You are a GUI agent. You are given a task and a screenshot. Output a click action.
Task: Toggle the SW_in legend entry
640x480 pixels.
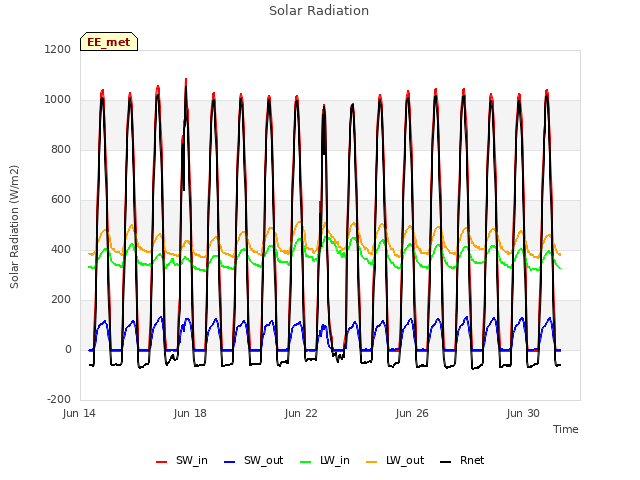(182, 461)
